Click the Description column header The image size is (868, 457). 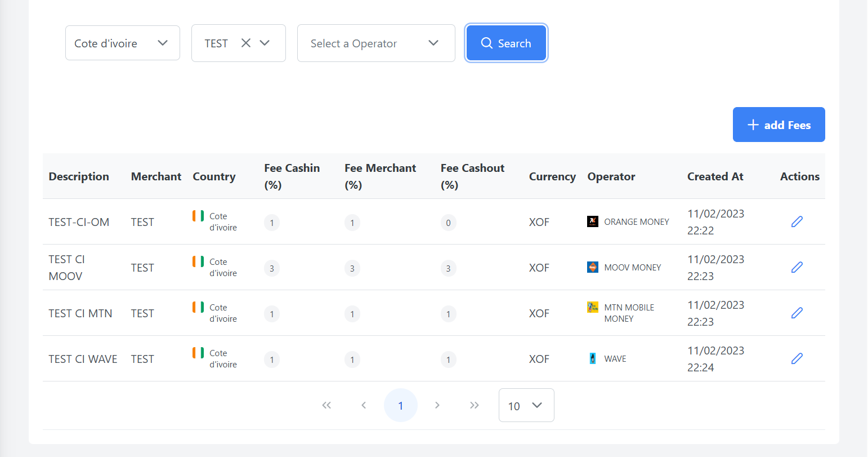click(79, 176)
